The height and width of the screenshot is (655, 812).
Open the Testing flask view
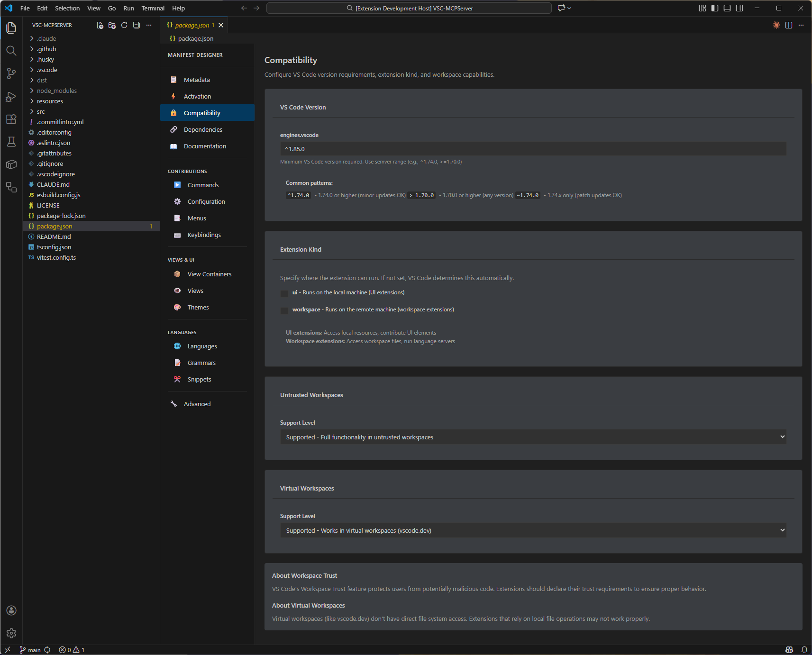(x=11, y=142)
